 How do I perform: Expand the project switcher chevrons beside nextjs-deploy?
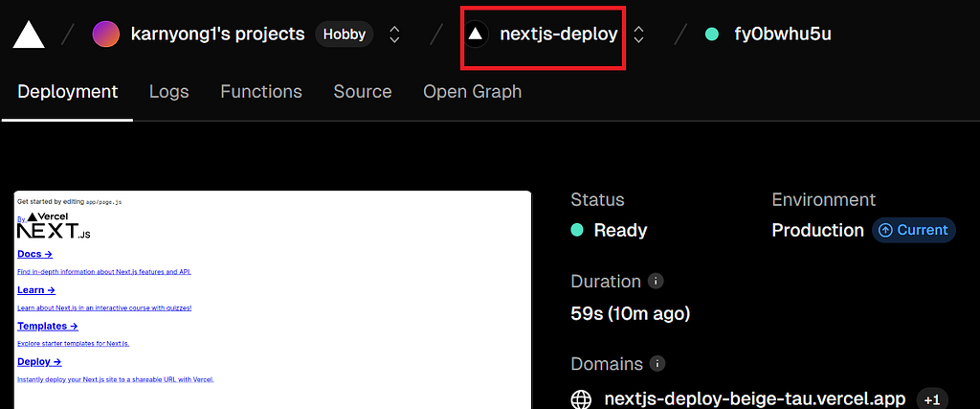(638, 34)
